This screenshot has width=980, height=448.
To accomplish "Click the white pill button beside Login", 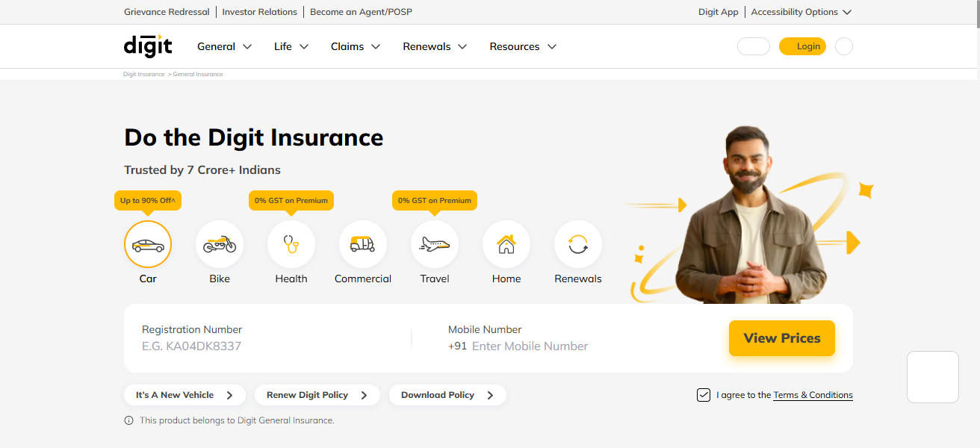I will point(754,46).
